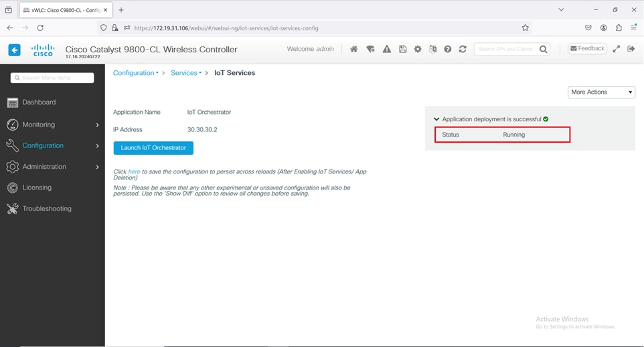Log out using the exit icon
644x347 pixels.
[631, 48]
